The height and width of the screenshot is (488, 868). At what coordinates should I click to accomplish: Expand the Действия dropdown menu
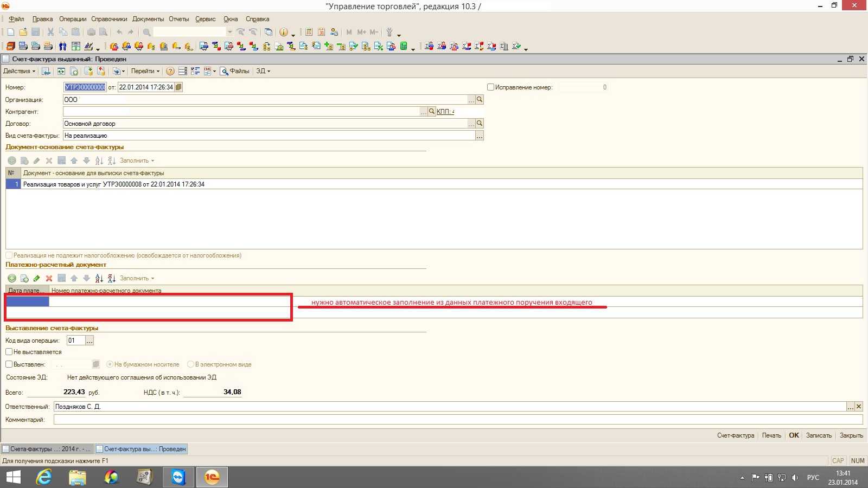[x=19, y=71]
